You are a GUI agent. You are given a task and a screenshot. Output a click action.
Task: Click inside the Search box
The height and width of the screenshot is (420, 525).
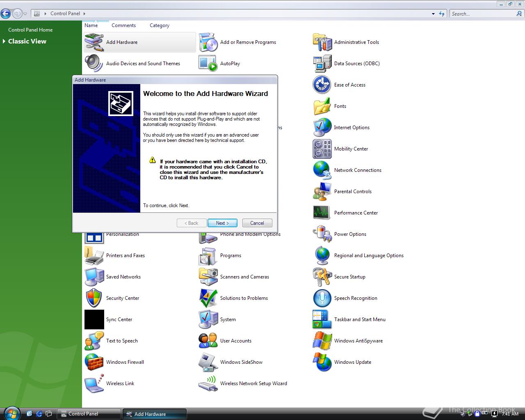(x=482, y=14)
